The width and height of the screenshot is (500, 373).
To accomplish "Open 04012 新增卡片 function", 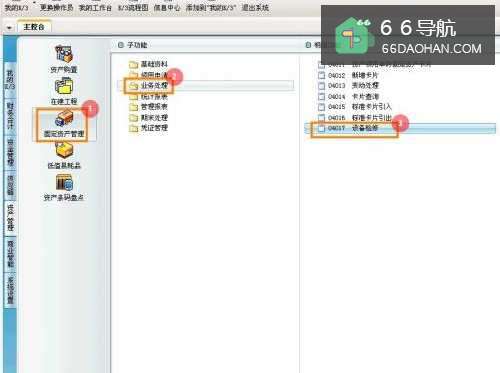I will click(348, 75).
